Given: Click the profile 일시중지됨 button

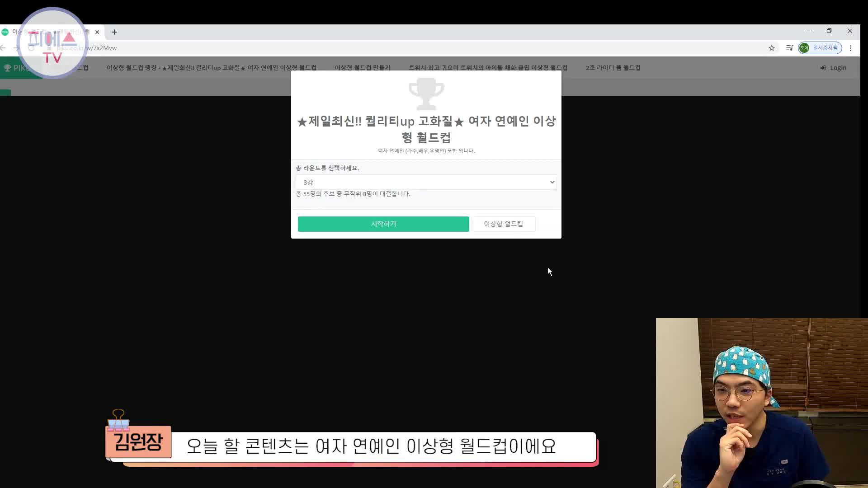Looking at the screenshot, I should point(820,48).
